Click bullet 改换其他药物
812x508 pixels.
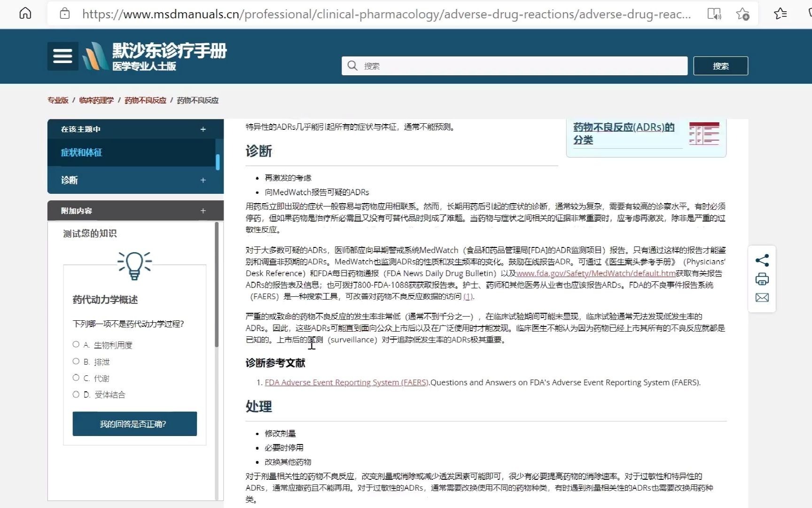[x=288, y=462]
